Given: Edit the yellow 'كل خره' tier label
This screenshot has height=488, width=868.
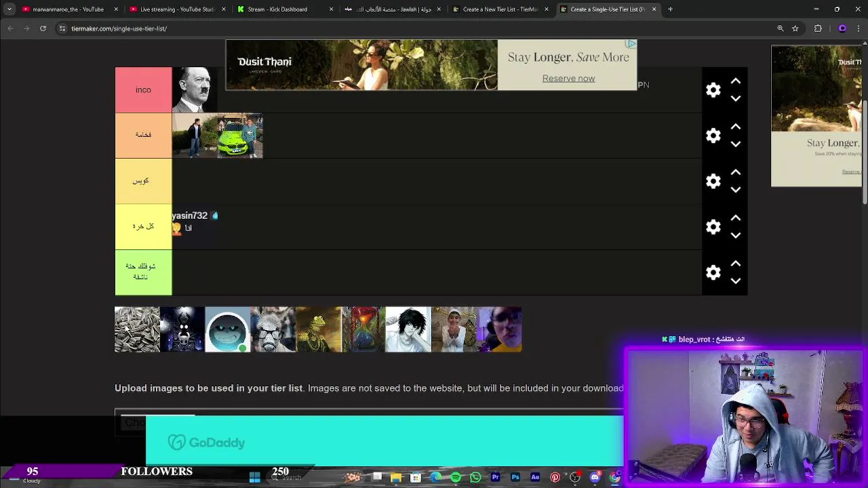Looking at the screenshot, I should coord(143,226).
